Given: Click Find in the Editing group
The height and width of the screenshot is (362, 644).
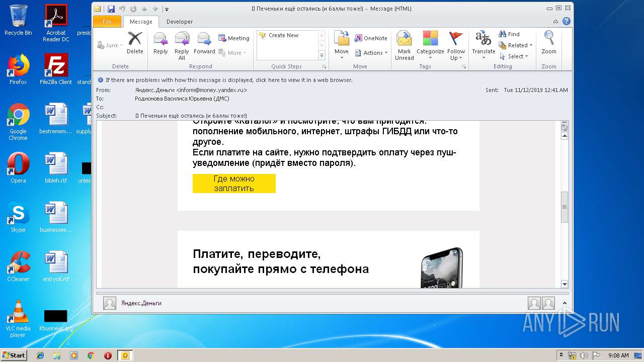Looking at the screenshot, I should tap(509, 34).
